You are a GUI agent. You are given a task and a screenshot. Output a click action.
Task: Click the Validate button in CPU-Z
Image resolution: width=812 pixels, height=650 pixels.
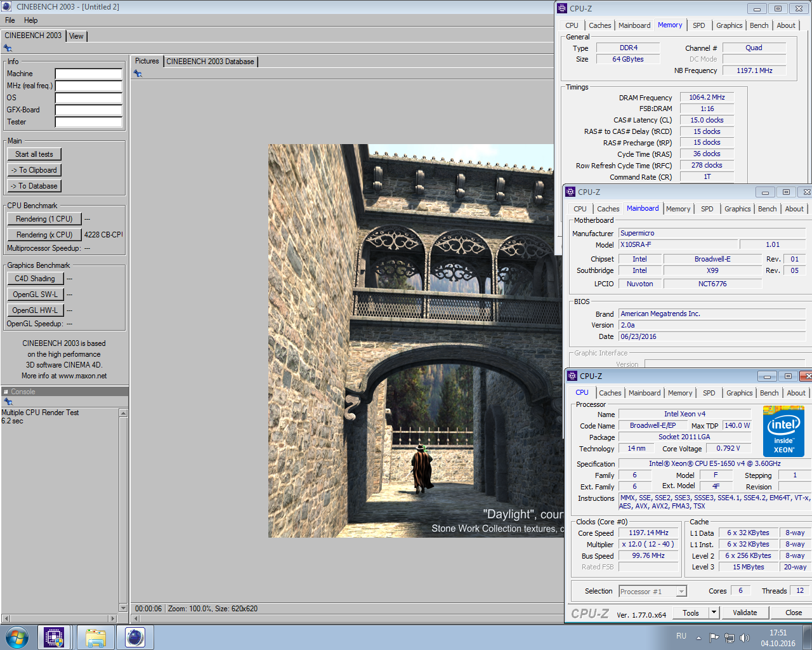coord(745,613)
